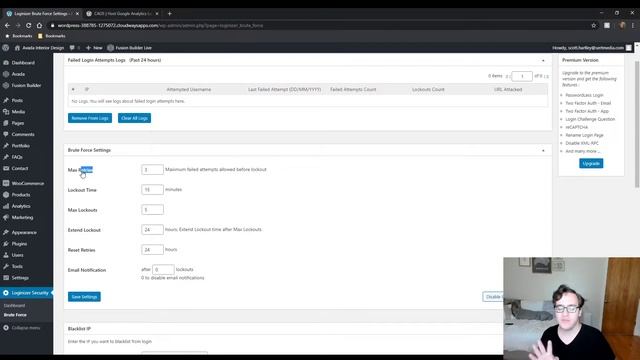640x360 pixels.
Task: Click the Reset Retries hours field
Action: click(152, 250)
